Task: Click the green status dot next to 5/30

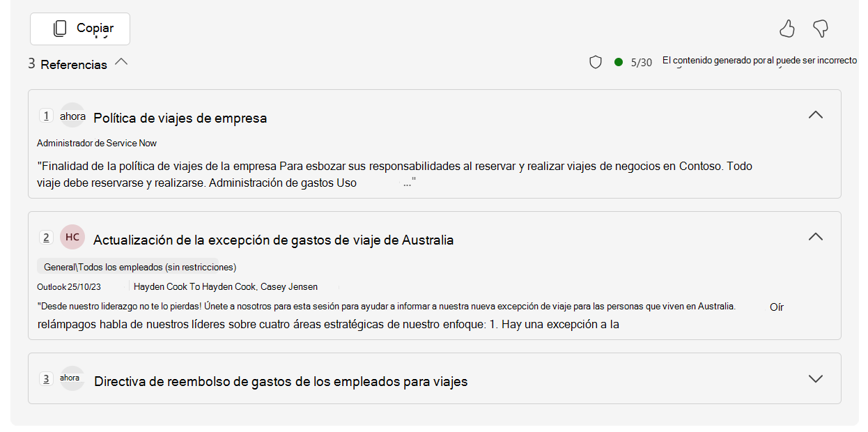Action: coord(618,61)
